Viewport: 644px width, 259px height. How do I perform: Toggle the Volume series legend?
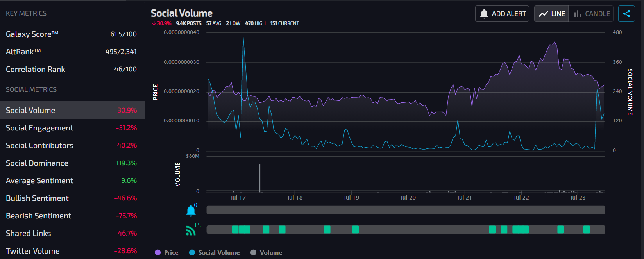pos(266,253)
